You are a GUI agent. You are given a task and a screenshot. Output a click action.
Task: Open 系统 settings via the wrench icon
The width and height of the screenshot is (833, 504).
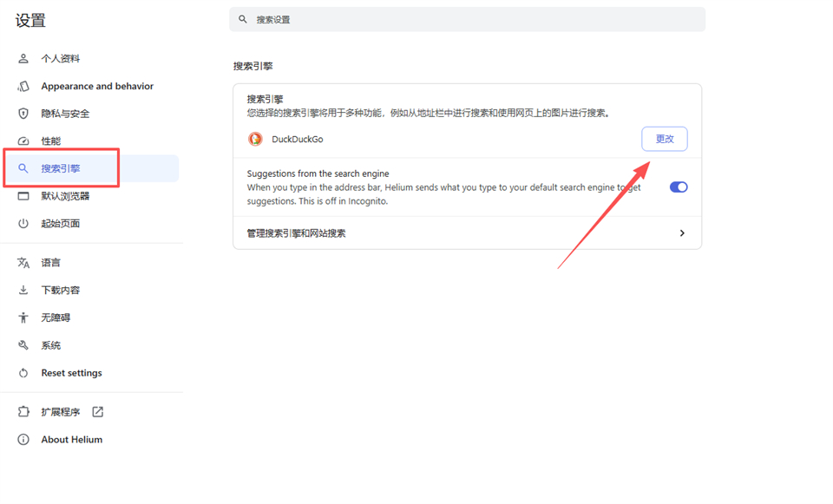point(22,345)
